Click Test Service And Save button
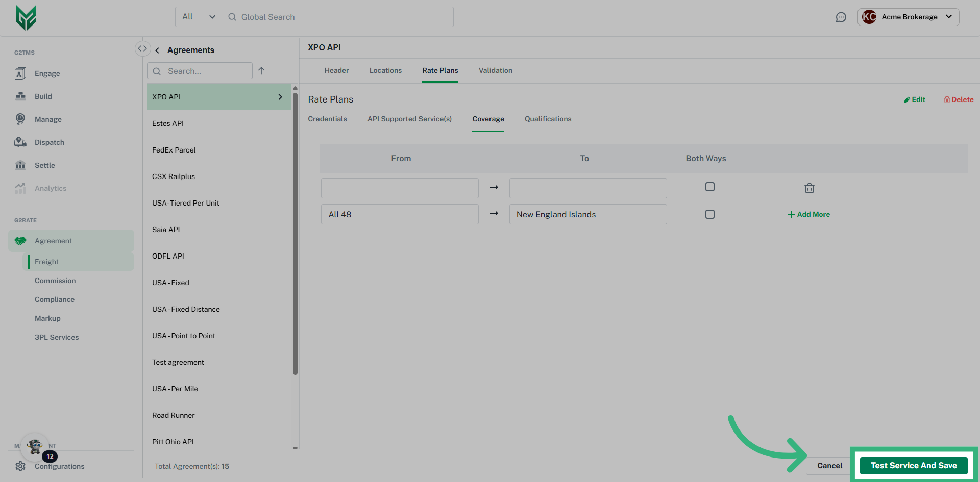980x482 pixels. [x=913, y=465]
